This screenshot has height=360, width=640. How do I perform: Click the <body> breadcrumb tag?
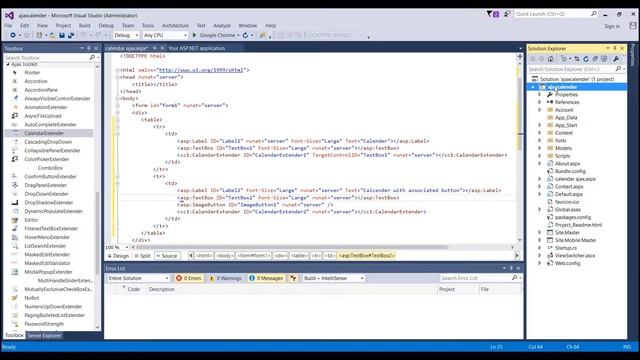point(224,256)
